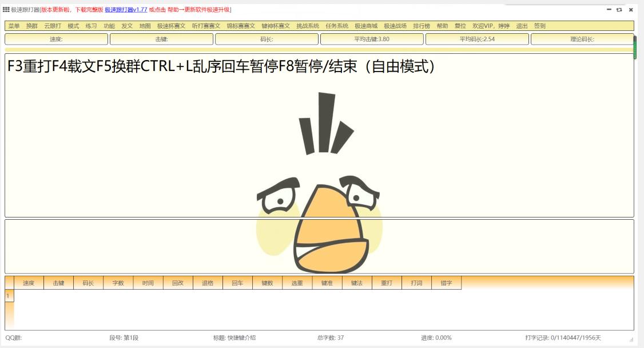644x348 pixels.
Task: Click the yellow typing progress bar
Action: click(x=319, y=50)
